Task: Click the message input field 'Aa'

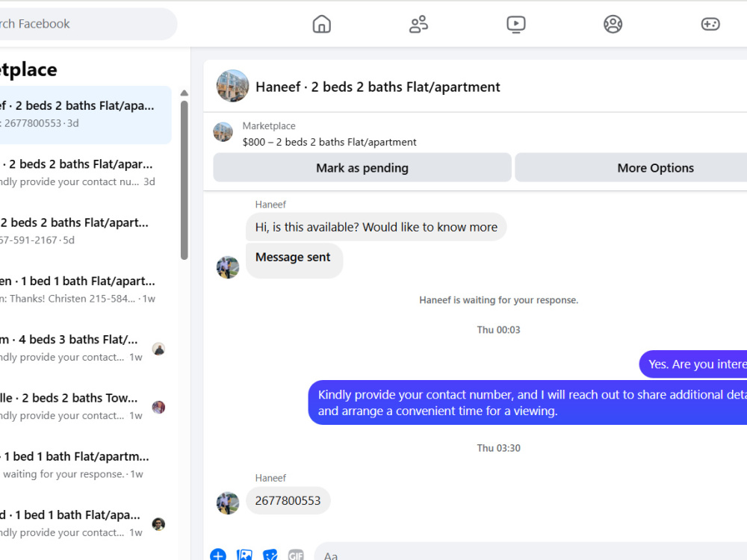Action: click(x=530, y=553)
